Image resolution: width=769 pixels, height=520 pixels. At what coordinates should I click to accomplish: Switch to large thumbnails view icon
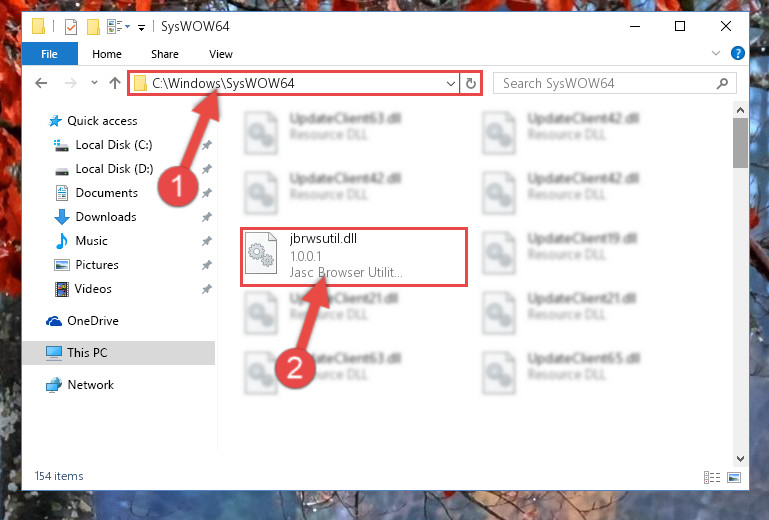[x=734, y=477]
